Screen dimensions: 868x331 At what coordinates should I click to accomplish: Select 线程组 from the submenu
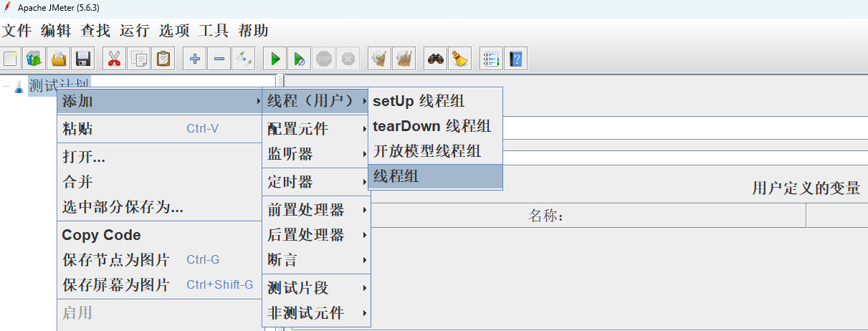[435, 176]
